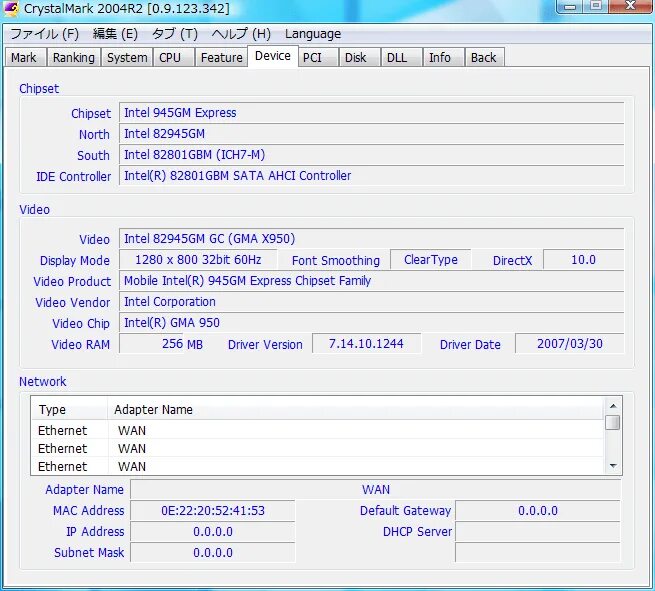
Task: Select the Device tab
Action: pyautogui.click(x=273, y=56)
